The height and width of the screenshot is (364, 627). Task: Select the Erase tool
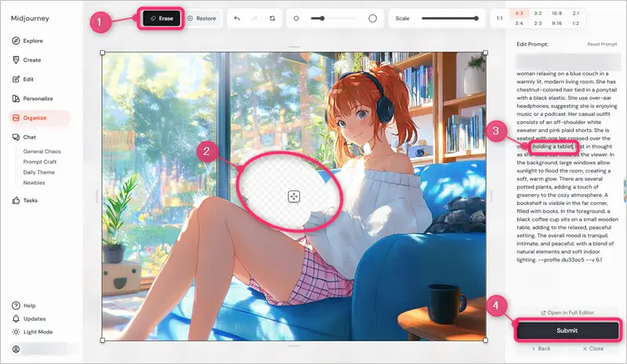pos(161,17)
